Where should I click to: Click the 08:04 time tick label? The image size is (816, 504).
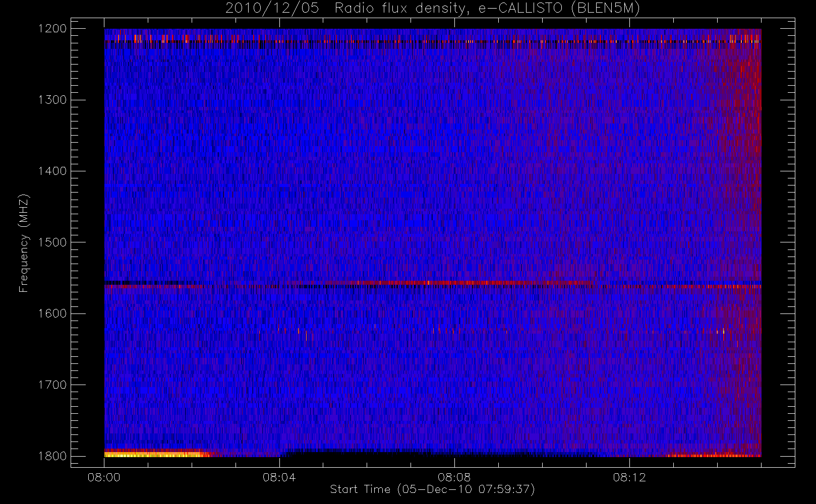[279, 477]
